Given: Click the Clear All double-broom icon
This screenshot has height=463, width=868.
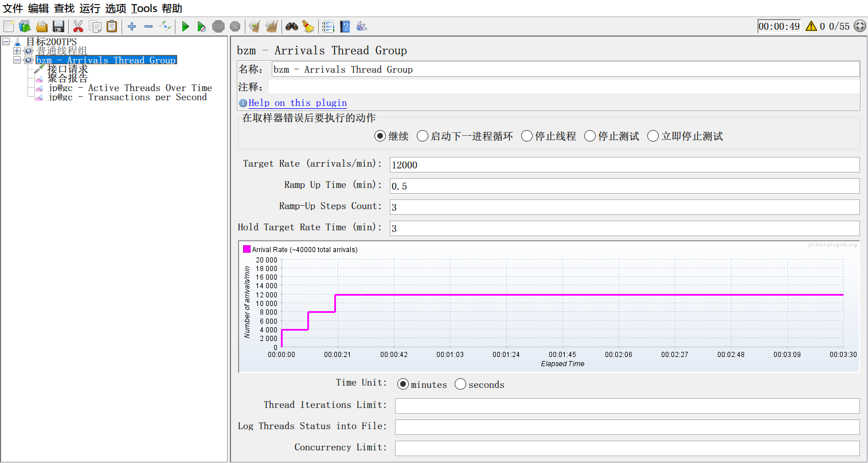Looking at the screenshot, I should coord(272,26).
